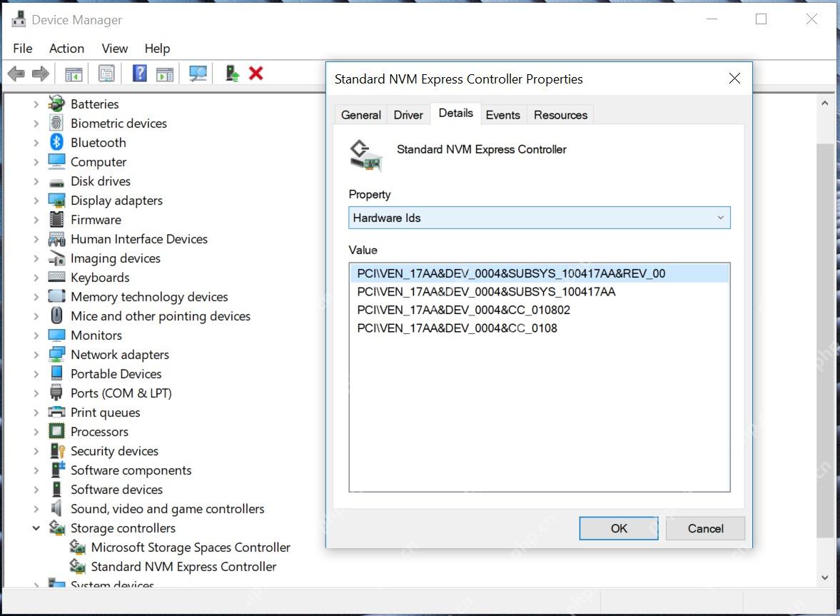This screenshot has width=840, height=616.
Task: Open the File menu
Action: tap(23, 49)
